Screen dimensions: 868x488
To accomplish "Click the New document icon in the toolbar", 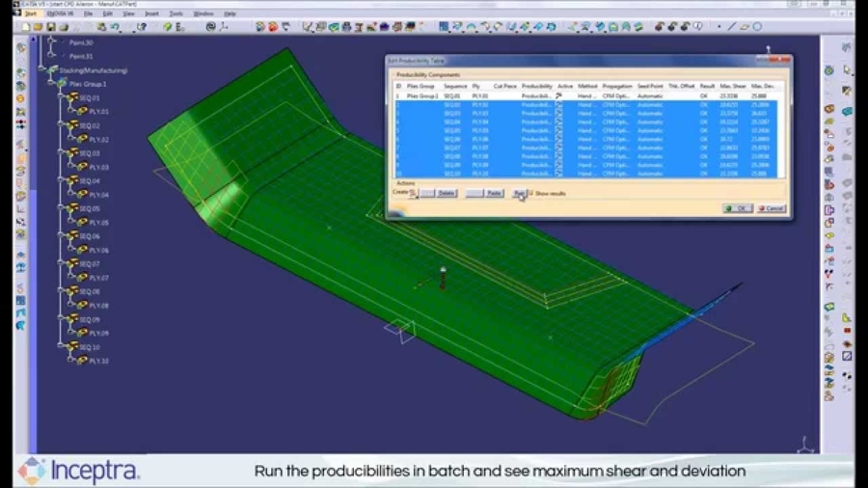I will click(25, 27).
